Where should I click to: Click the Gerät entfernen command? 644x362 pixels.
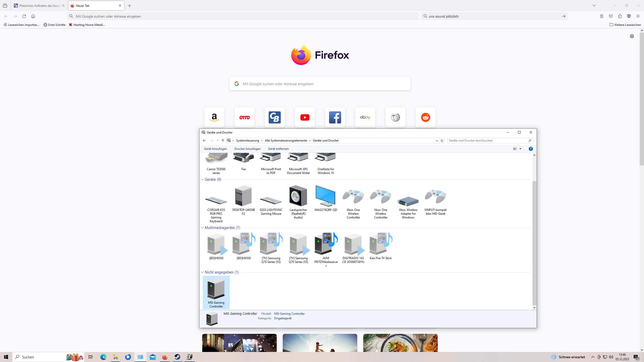(x=278, y=149)
